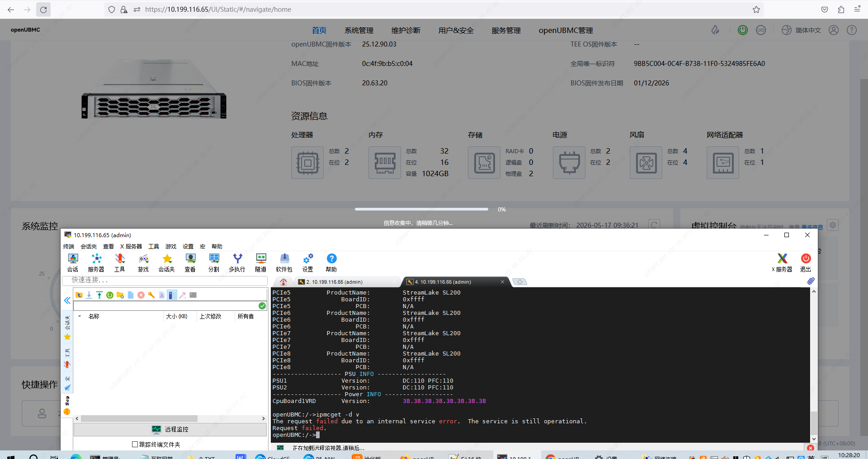Viewport: 868px width, 459px height.
Task: Open the 简体中文 language dropdown
Action: tap(802, 30)
